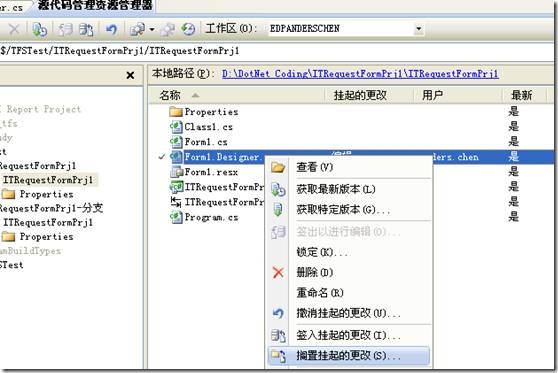Switch to the 源代码管理资源管理器 tab
The image size is (558, 373).
coord(95,5)
